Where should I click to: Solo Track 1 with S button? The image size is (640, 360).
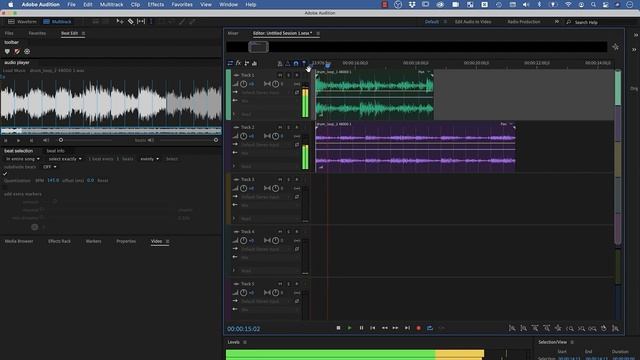tap(288, 75)
